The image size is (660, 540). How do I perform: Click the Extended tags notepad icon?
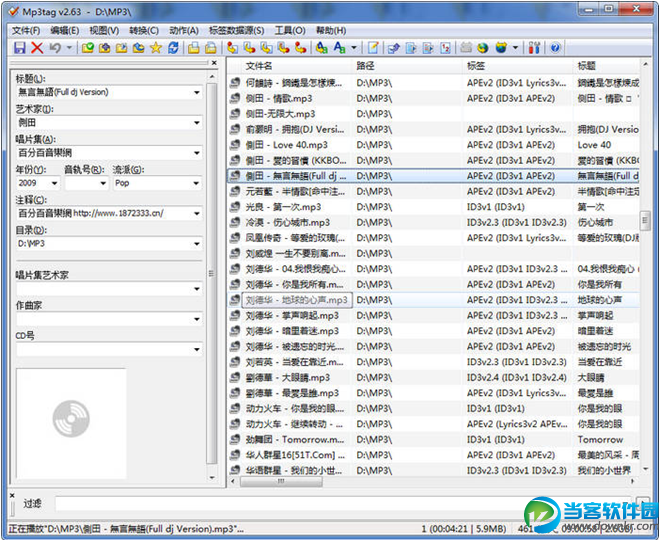click(x=373, y=48)
